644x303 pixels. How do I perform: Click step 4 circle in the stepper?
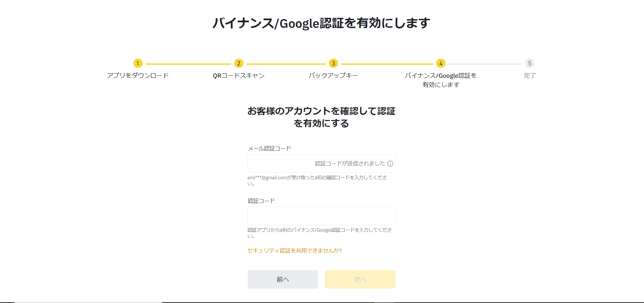441,63
